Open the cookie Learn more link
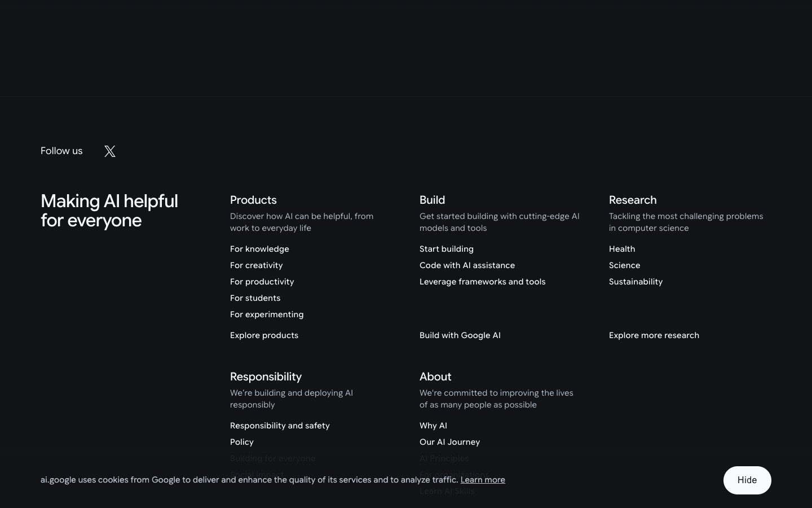 tap(483, 480)
